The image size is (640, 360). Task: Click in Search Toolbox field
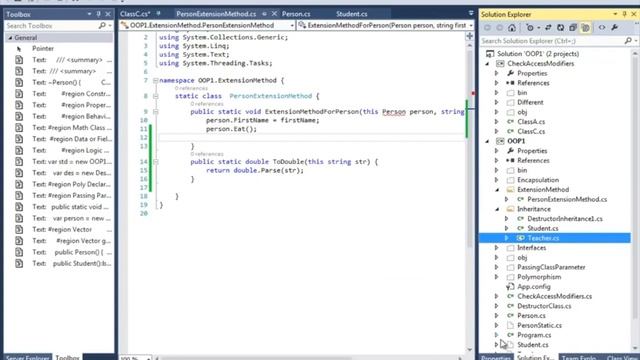(x=51, y=25)
